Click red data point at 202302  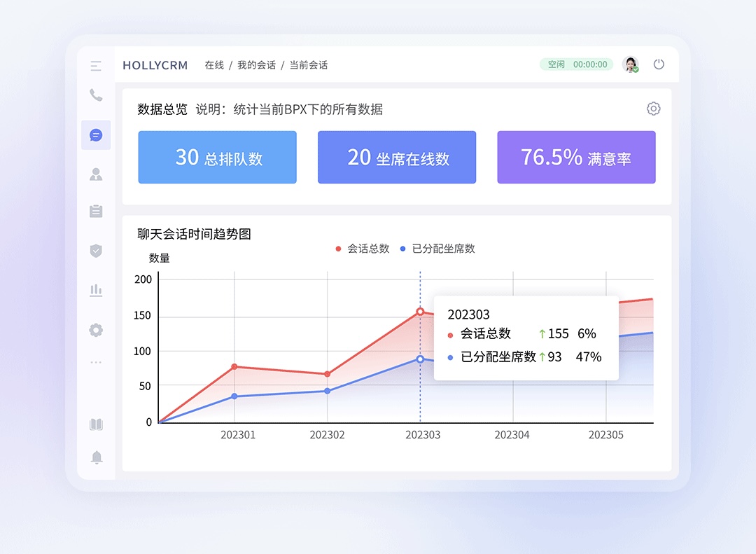(x=328, y=374)
